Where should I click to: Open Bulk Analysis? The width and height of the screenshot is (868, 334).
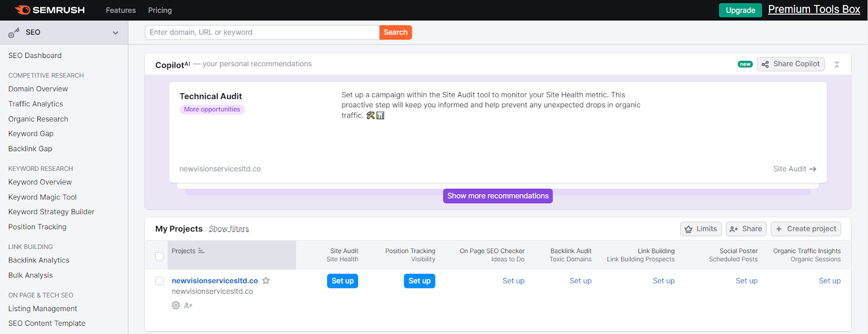point(30,275)
